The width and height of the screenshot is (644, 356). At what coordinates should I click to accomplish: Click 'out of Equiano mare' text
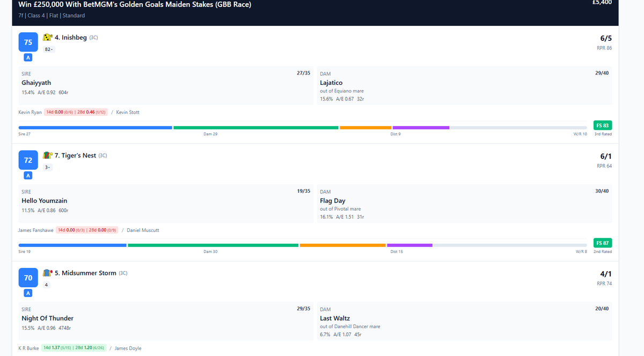[342, 91]
